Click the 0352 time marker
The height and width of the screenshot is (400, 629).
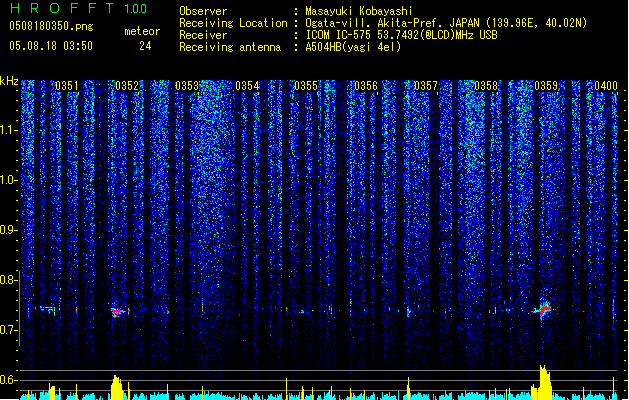tap(127, 86)
